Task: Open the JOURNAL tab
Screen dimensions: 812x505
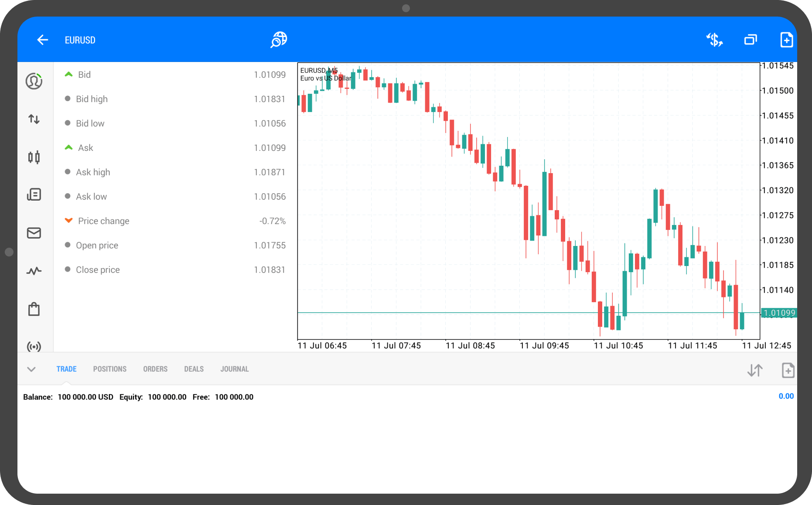Action: tap(234, 369)
